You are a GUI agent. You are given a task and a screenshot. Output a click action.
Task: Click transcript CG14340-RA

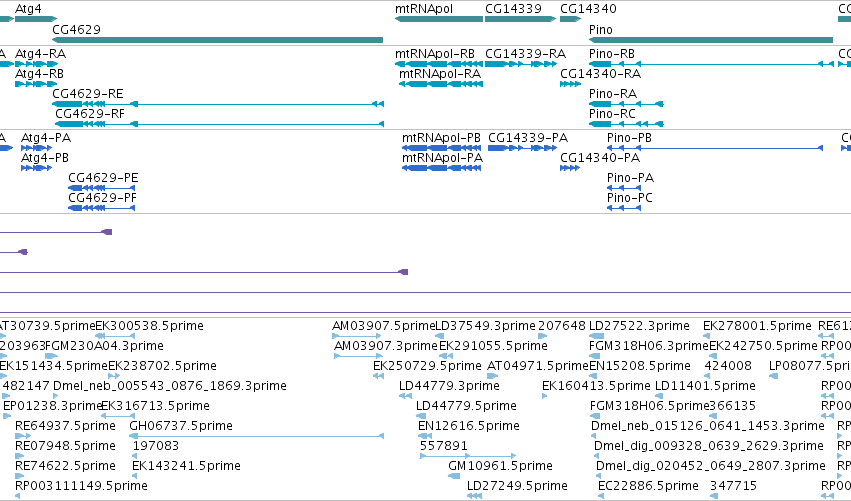coord(600,74)
